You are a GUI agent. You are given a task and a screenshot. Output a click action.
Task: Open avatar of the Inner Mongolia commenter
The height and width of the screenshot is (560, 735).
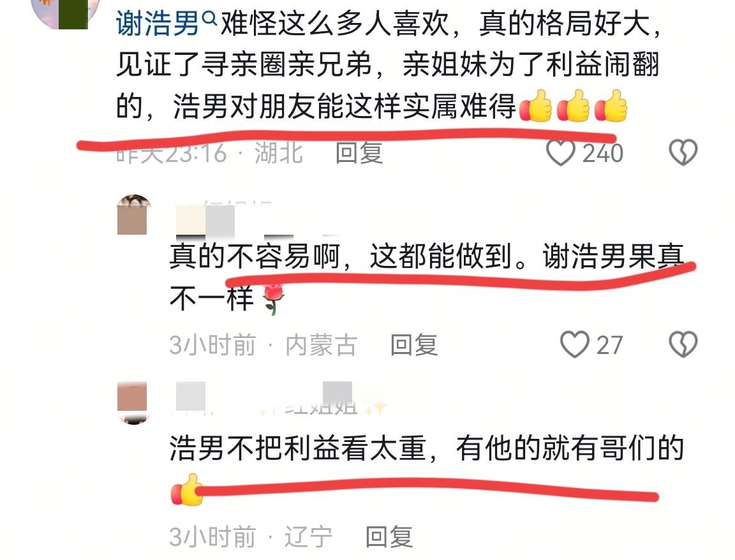[x=133, y=215]
